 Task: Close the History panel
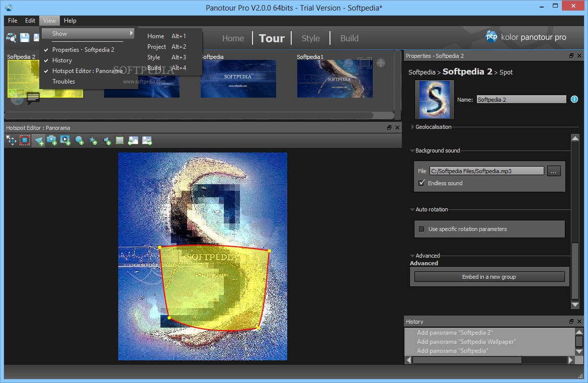(x=579, y=322)
